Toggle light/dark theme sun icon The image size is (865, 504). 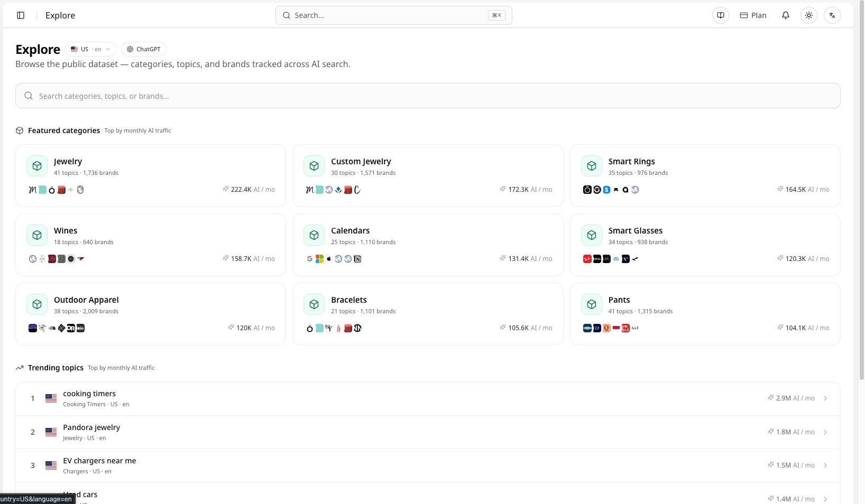(x=809, y=15)
